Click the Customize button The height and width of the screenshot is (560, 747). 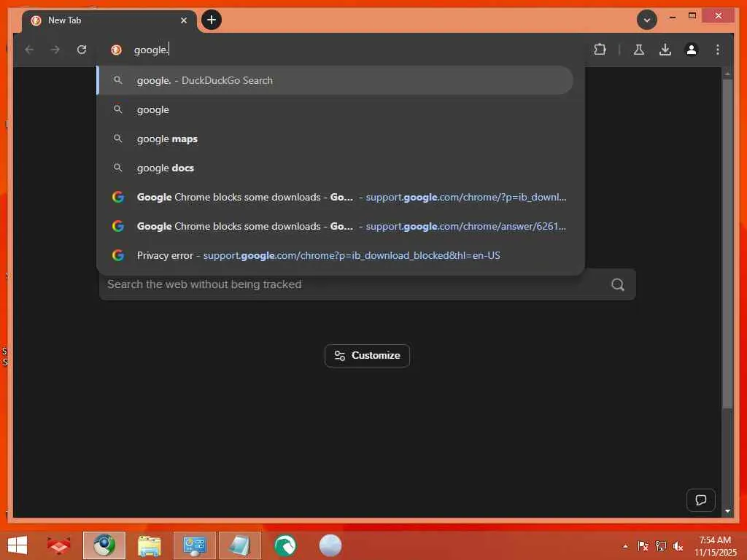(368, 356)
